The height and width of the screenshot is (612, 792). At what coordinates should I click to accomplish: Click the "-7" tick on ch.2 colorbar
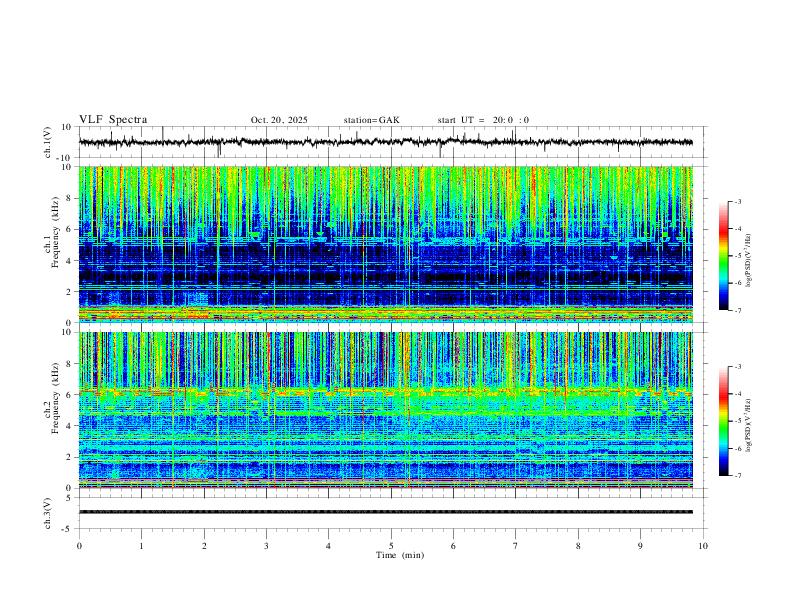[737, 476]
